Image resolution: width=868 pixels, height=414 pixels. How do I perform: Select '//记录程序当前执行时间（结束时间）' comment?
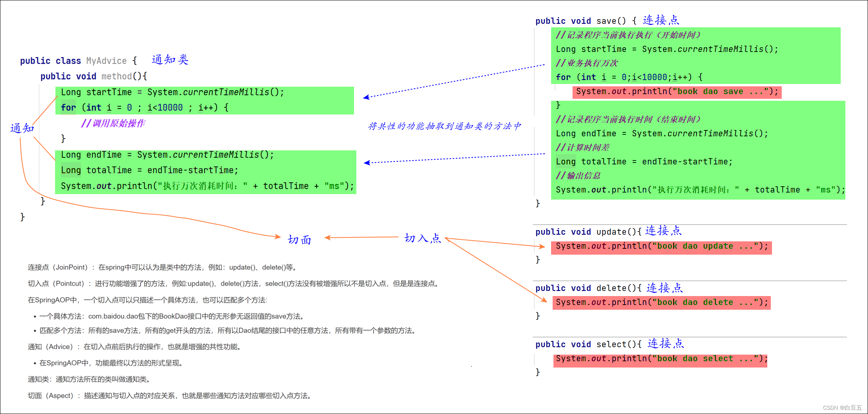(x=628, y=120)
